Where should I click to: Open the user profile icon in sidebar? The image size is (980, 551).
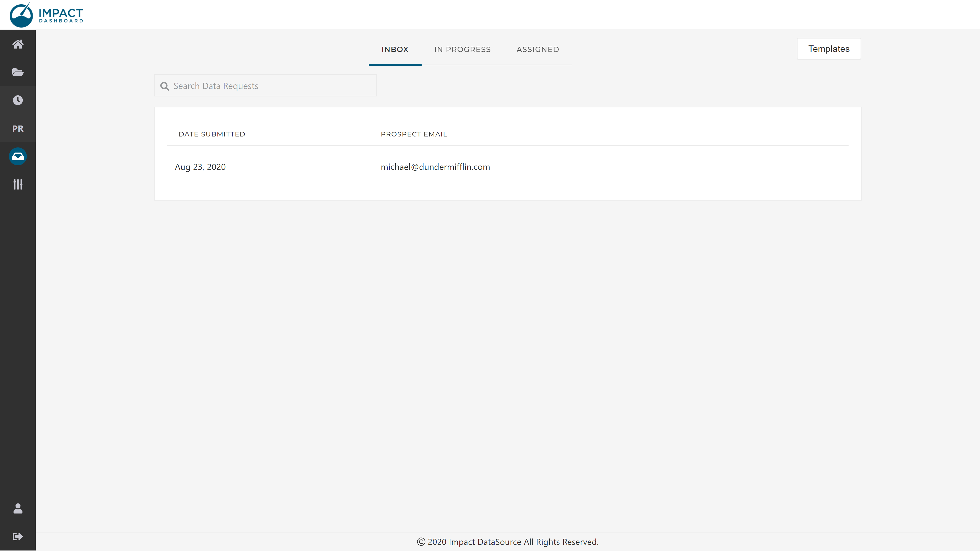(18, 508)
